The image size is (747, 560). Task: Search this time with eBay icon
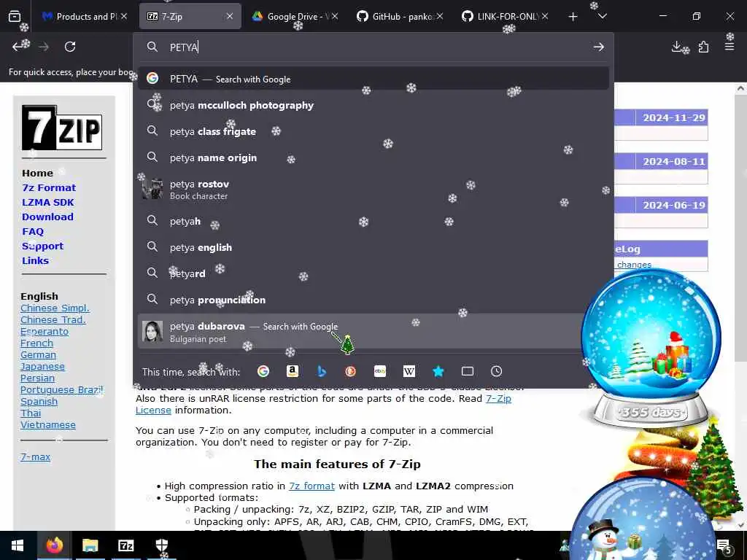379,371
